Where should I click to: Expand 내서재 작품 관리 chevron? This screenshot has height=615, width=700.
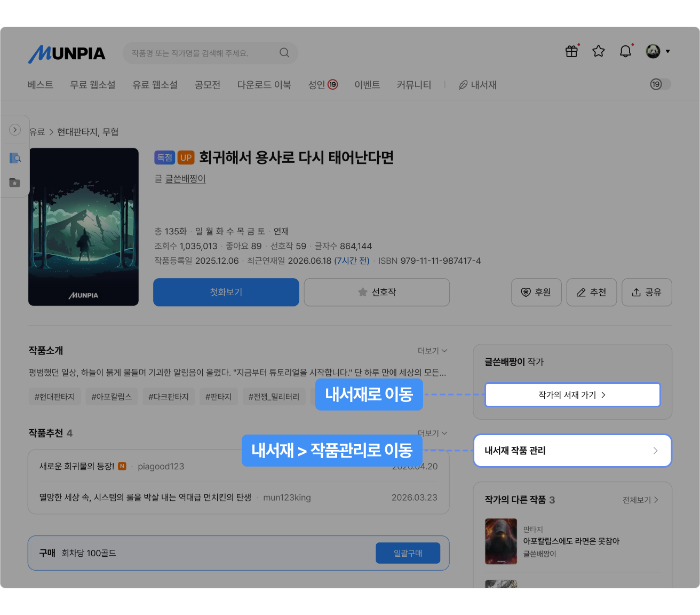point(656,451)
